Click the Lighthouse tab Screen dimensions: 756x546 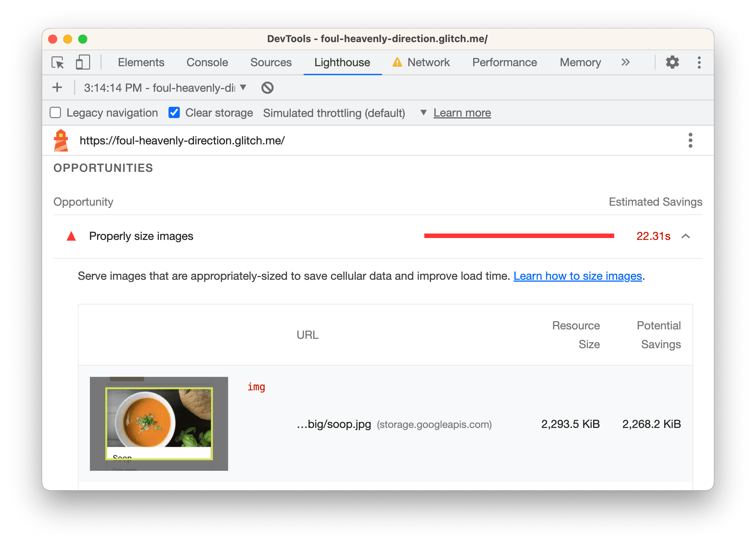click(x=343, y=63)
